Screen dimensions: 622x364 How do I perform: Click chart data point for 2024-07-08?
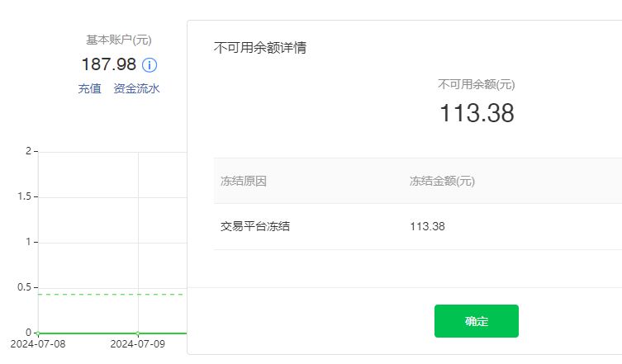pyautogui.click(x=38, y=333)
